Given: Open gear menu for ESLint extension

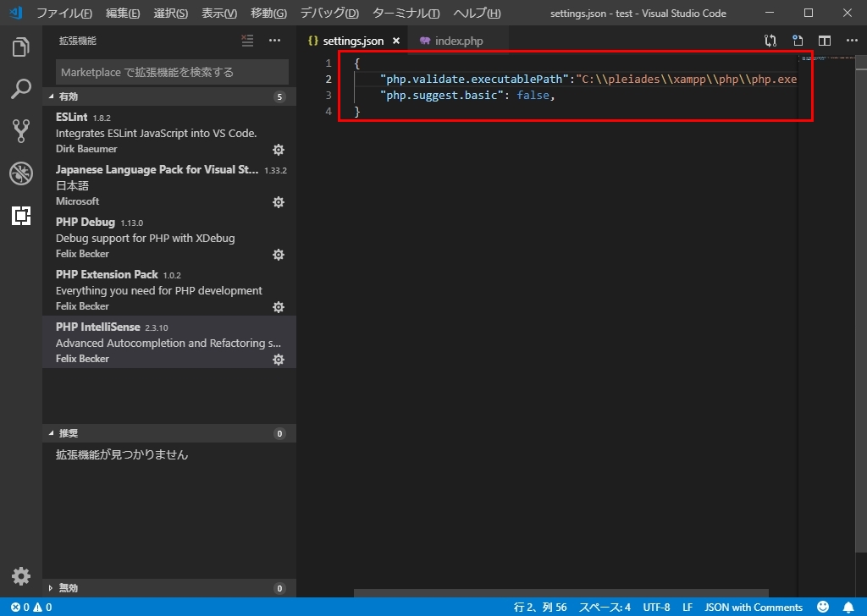Looking at the screenshot, I should [x=279, y=150].
